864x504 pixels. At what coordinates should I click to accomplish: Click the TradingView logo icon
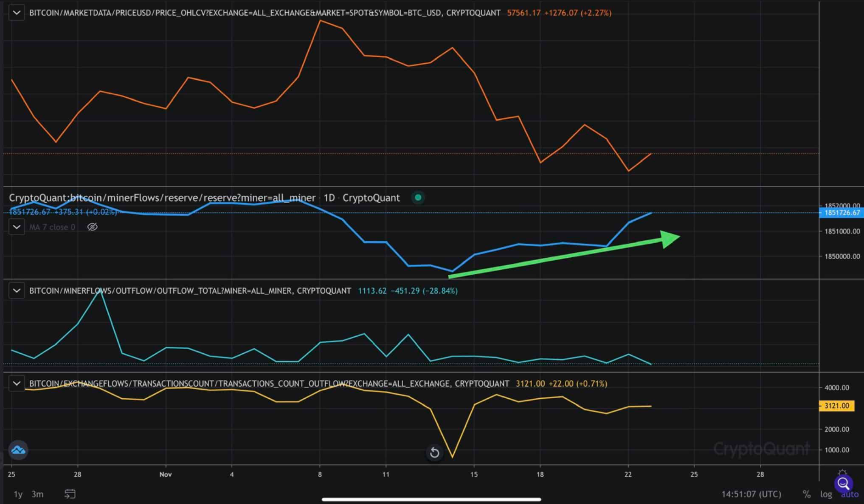click(18, 450)
